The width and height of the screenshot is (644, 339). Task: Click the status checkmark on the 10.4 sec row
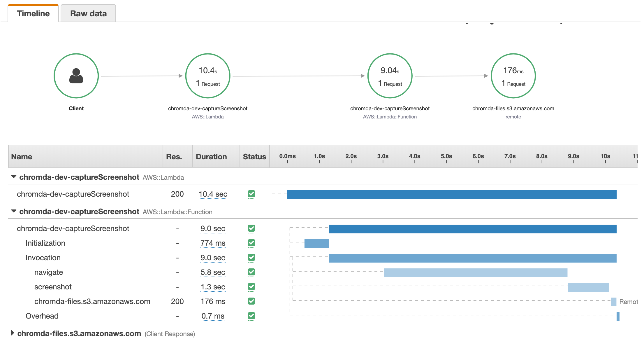click(x=251, y=194)
